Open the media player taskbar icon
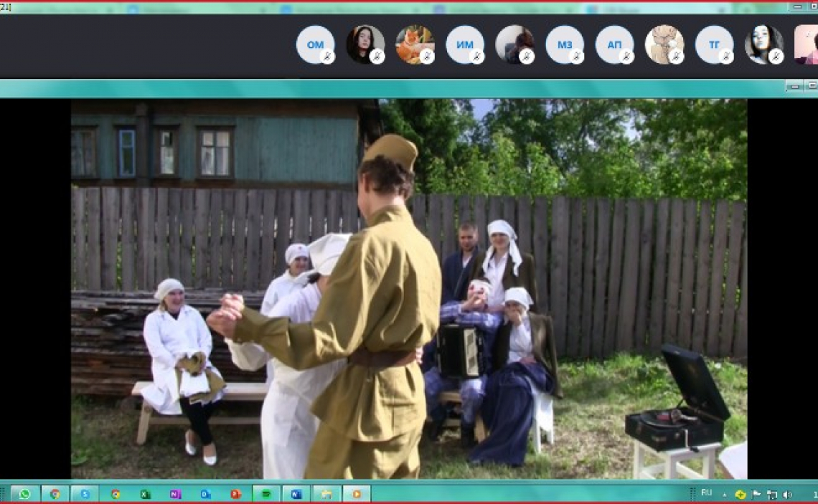This screenshot has height=504, width=818. pyautogui.click(x=356, y=494)
